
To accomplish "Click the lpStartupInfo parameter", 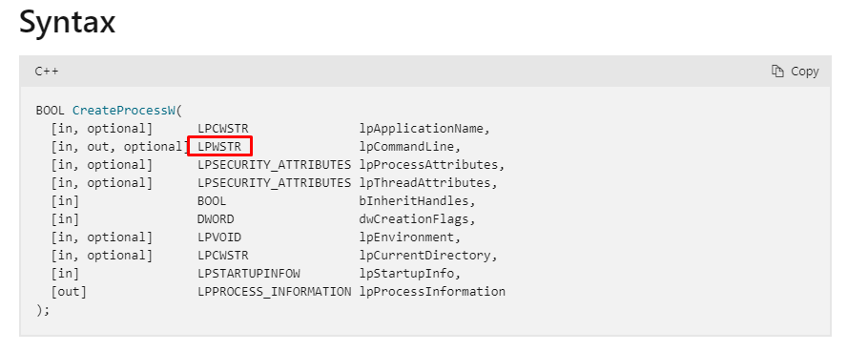I will point(407,274).
